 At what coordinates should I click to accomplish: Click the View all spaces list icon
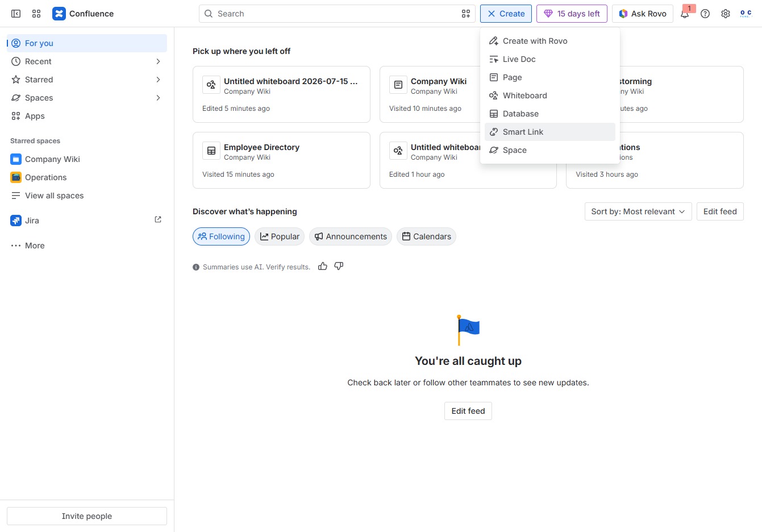point(16,196)
